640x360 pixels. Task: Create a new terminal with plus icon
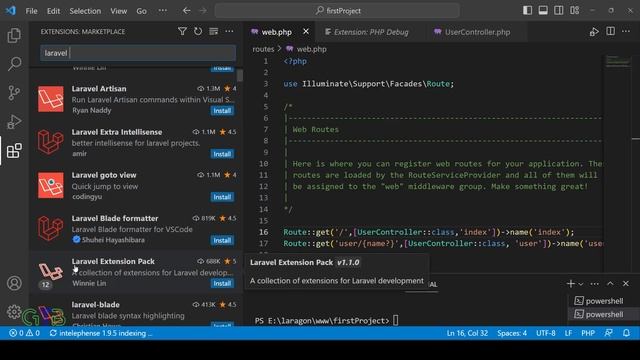pyautogui.click(x=571, y=284)
